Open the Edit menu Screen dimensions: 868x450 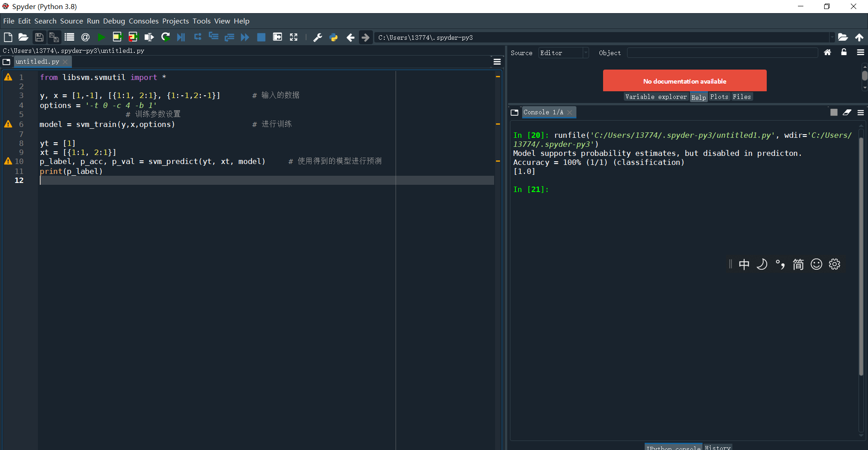[x=24, y=21]
